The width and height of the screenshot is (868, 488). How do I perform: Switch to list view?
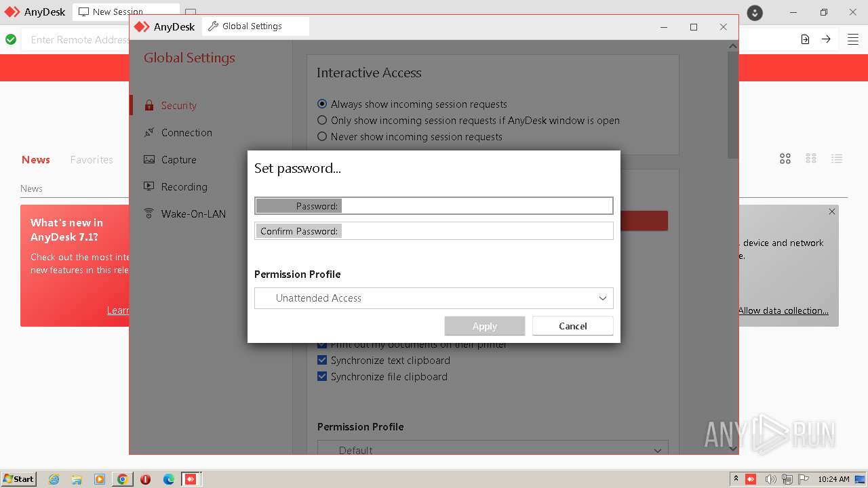click(837, 159)
